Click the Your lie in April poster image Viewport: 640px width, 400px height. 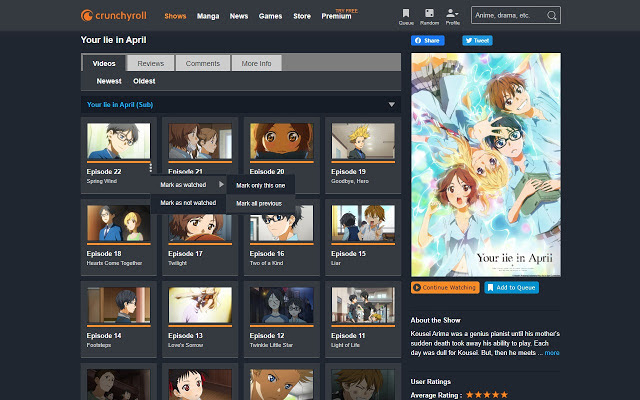(x=486, y=165)
